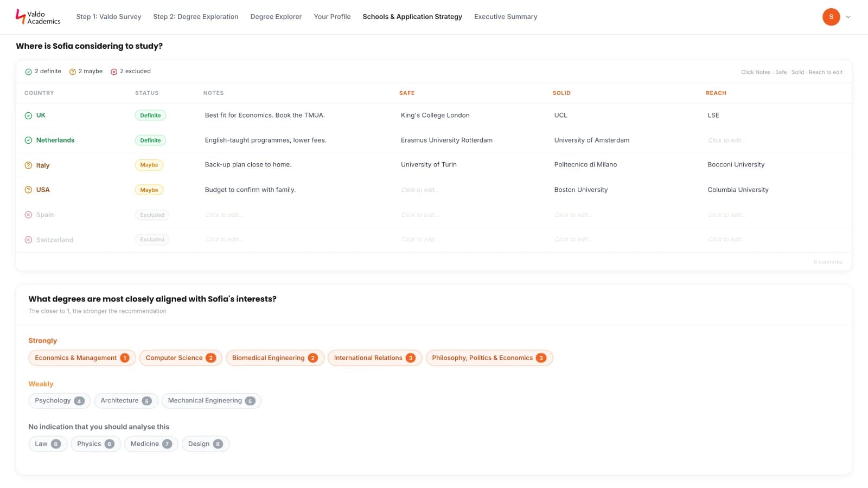Toggle the Definite status badge for UK

[x=150, y=115]
